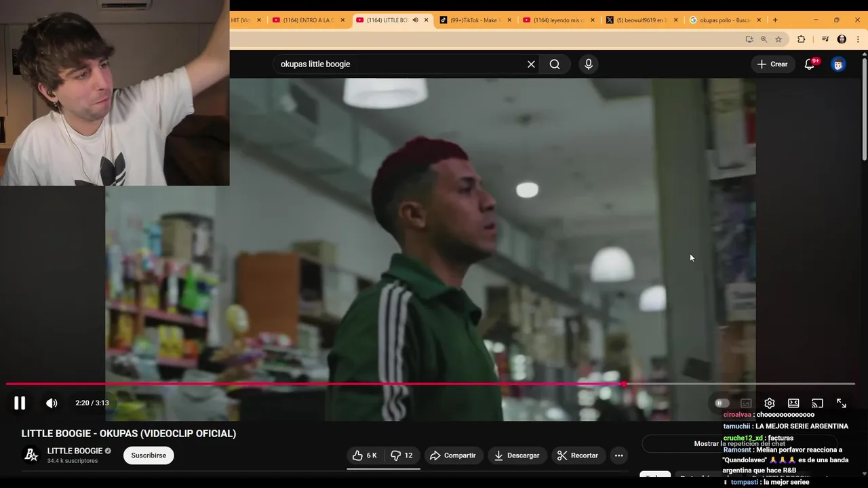Image resolution: width=868 pixels, height=488 pixels.
Task: Open a new browser tab
Action: click(775, 20)
